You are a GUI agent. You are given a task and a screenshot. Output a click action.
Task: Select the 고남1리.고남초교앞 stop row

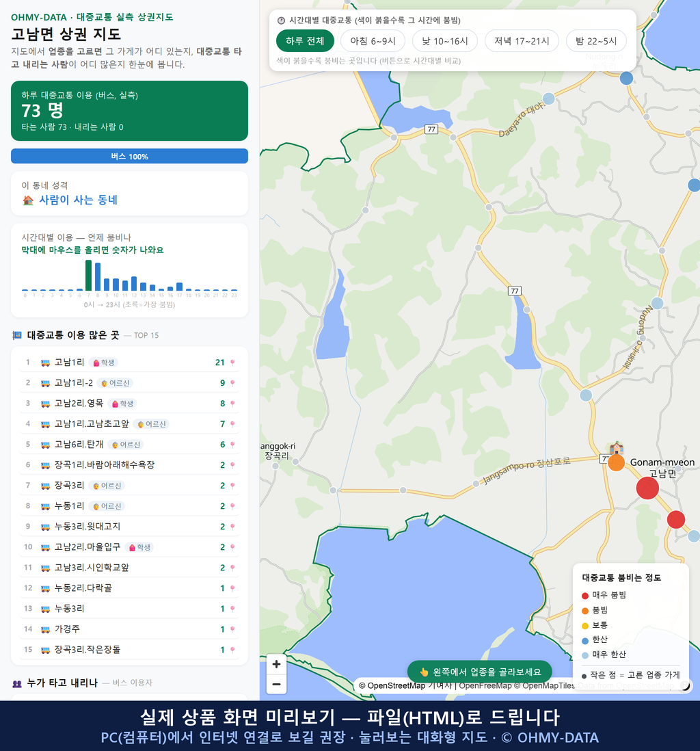click(x=129, y=424)
